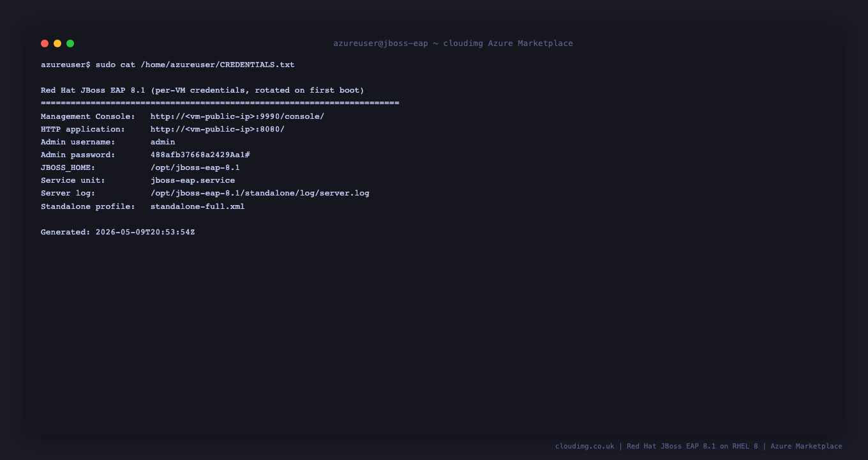The image size is (868, 460).
Task: Select the server.log path value
Action: [x=260, y=193]
